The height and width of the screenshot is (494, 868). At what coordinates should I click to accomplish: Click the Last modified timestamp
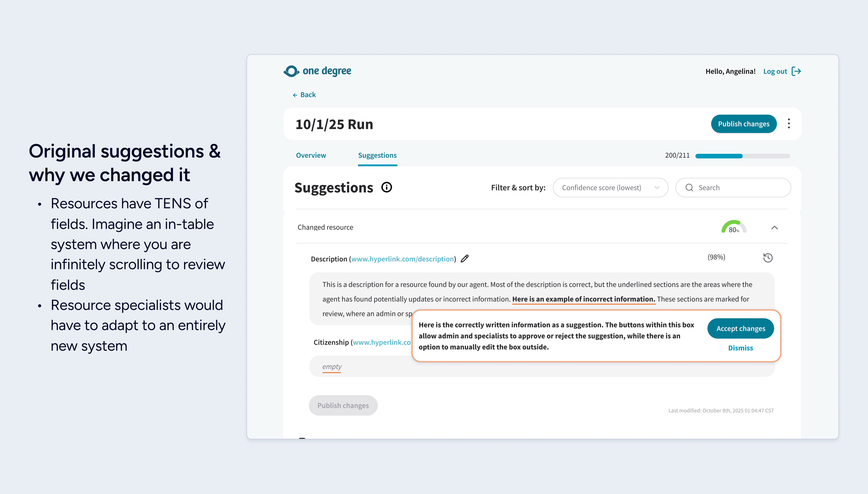tap(721, 410)
